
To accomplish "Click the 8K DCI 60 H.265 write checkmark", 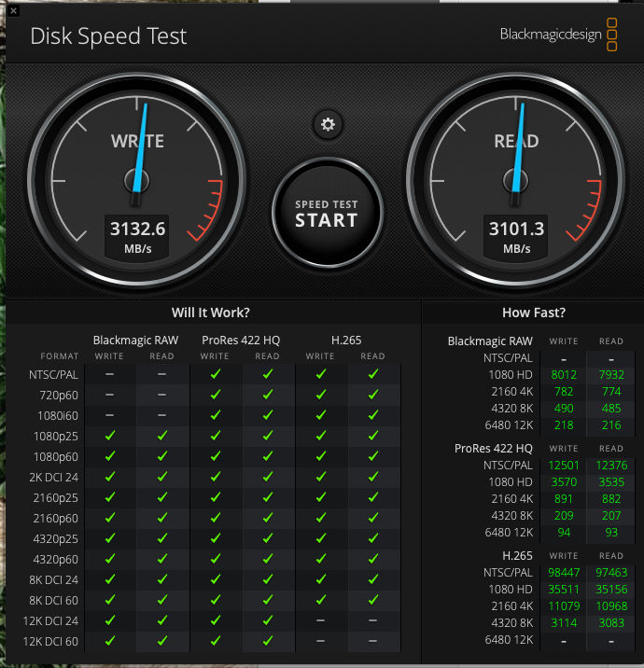I will [321, 600].
